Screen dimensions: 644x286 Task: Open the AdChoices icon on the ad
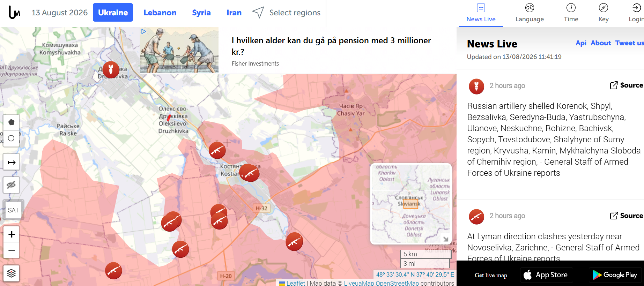click(x=143, y=31)
